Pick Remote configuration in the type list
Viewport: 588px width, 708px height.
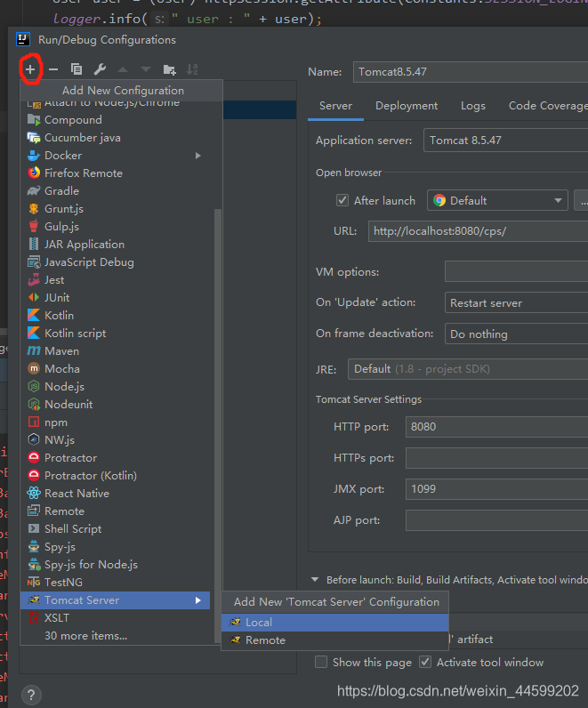(x=115, y=511)
